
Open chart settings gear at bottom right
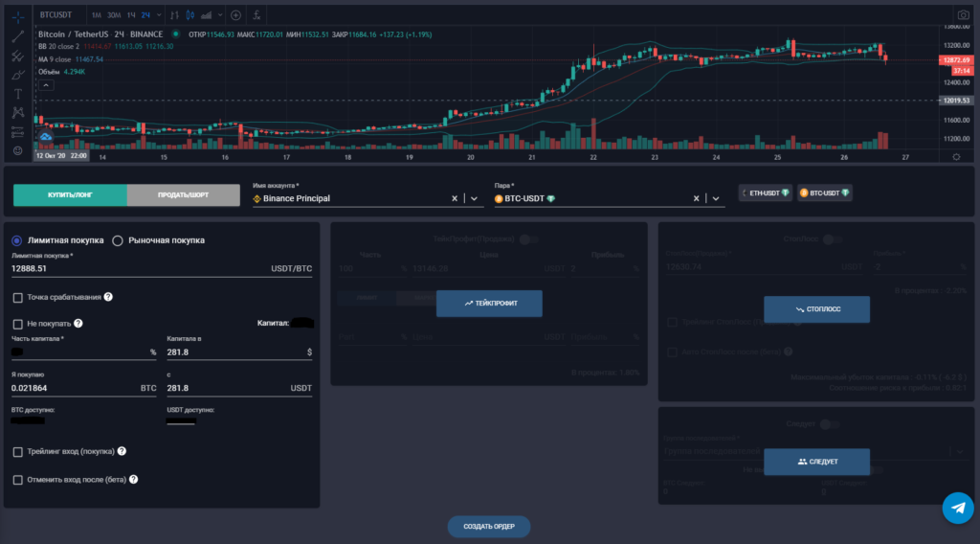[956, 157]
